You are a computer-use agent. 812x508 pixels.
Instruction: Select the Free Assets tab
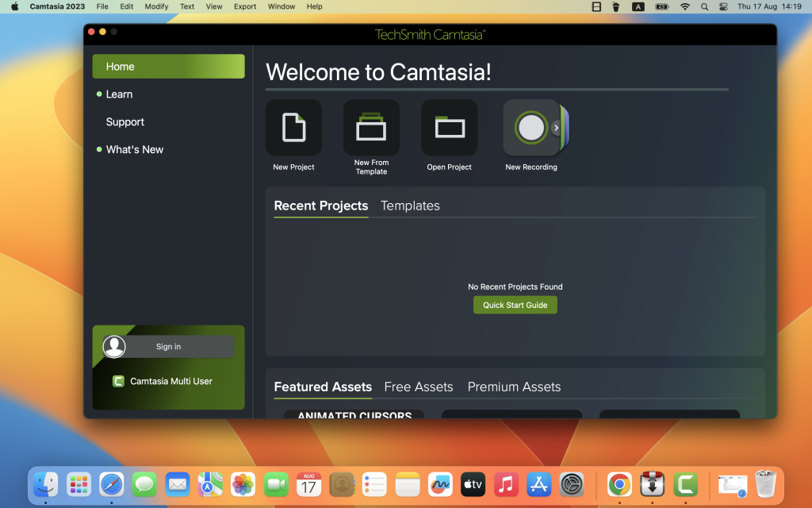tap(419, 387)
